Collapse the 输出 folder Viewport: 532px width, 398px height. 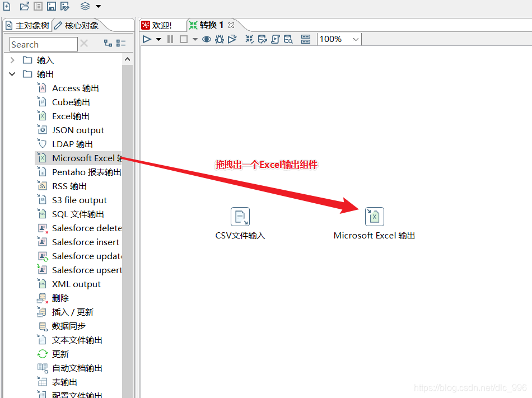[12, 74]
